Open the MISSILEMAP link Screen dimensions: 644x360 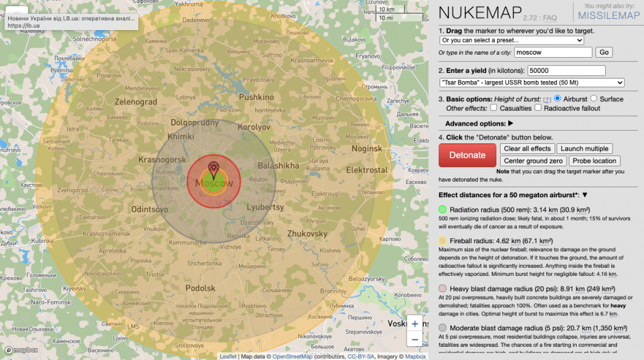(609, 16)
